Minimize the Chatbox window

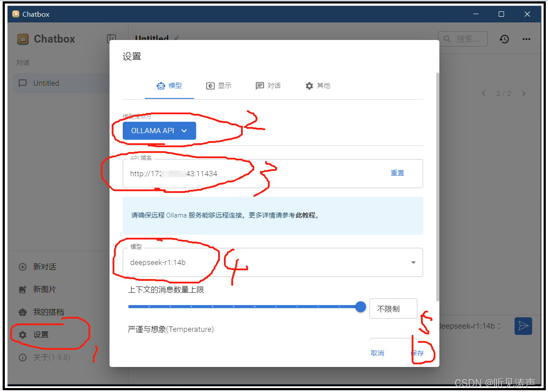click(475, 14)
